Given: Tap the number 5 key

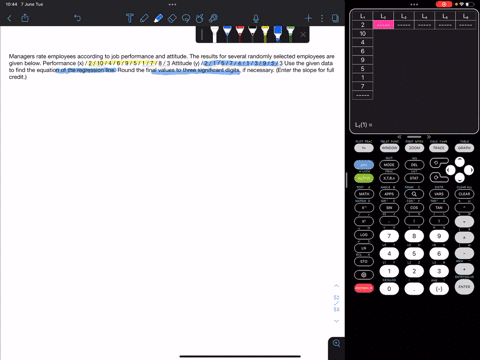Looking at the screenshot, I should 414,254.
